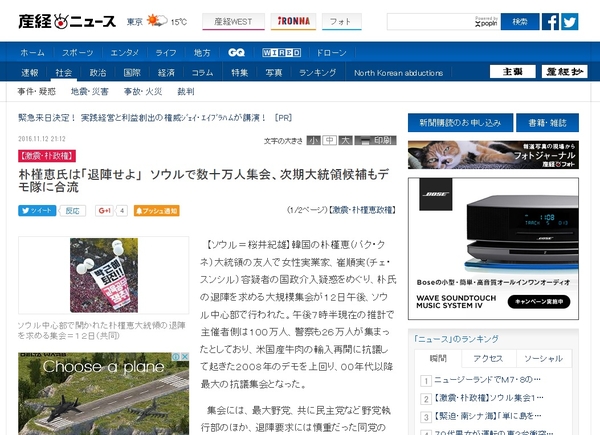The width and height of the screenshot is (600, 435).
Task: Open 政治 section
Action: tap(98, 72)
